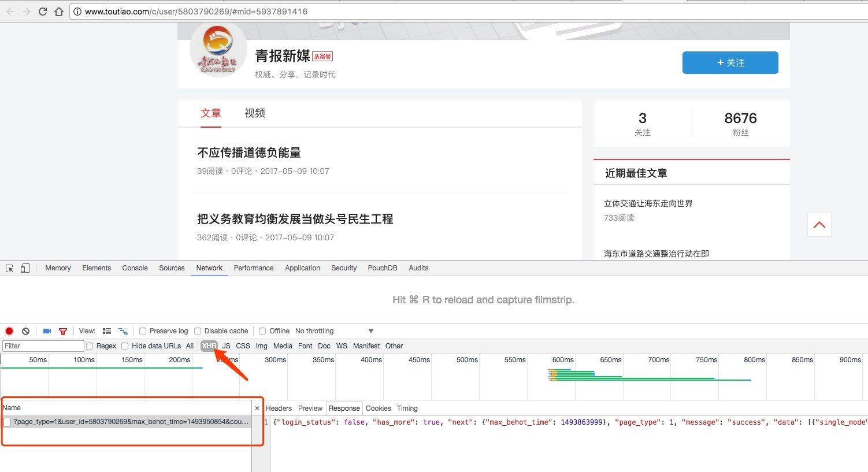Open the Cookies details tab

[379, 408]
